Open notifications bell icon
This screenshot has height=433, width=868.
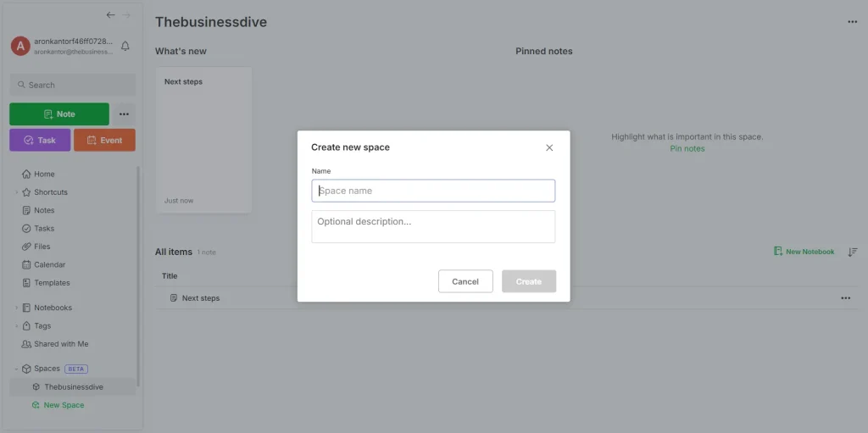(125, 46)
